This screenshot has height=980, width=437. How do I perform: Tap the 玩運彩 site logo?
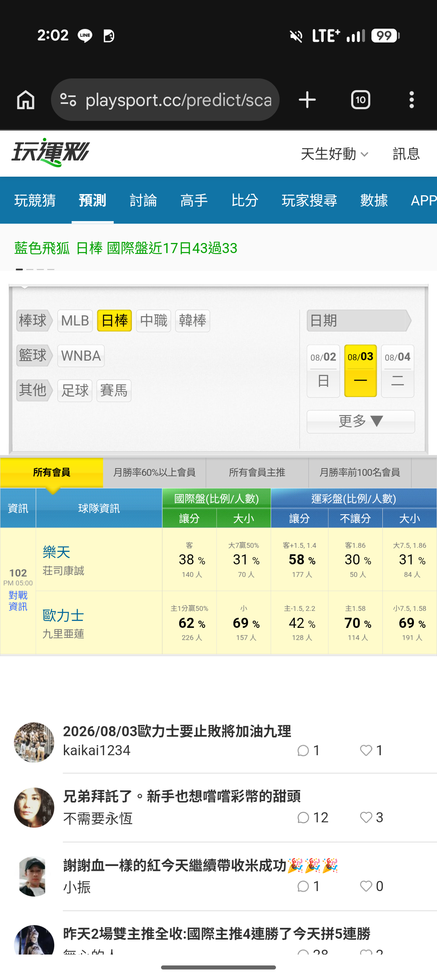(x=51, y=153)
